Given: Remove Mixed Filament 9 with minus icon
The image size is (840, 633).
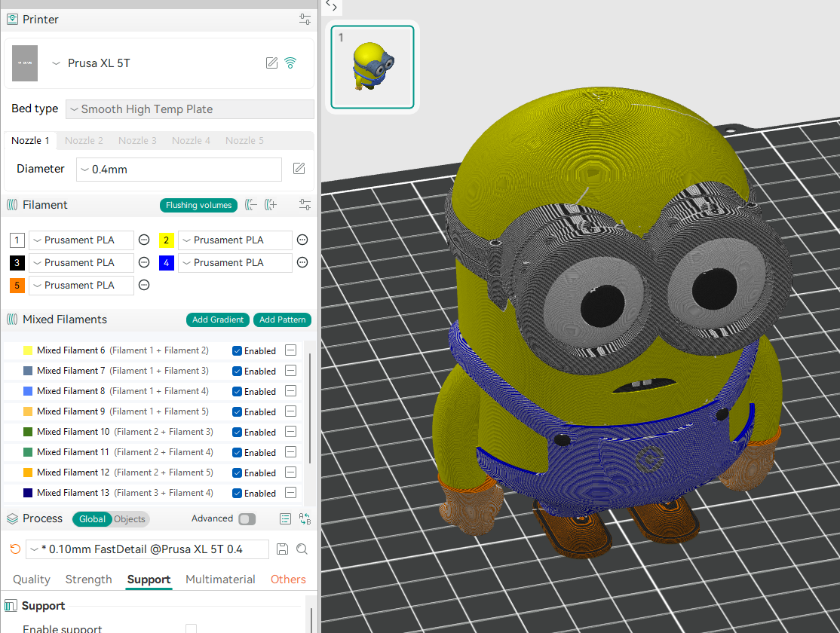Looking at the screenshot, I should [x=291, y=411].
